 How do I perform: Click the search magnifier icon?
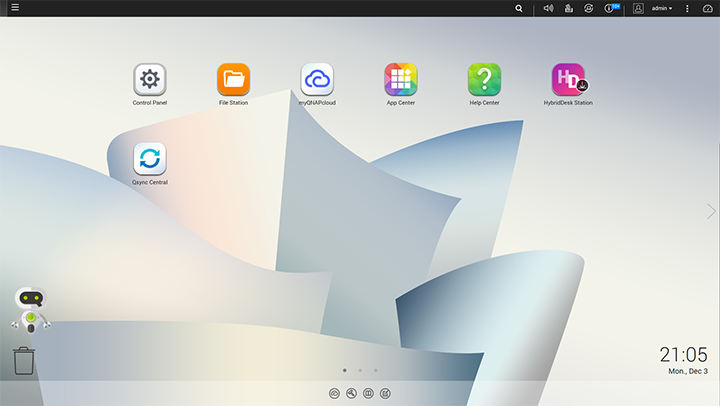tap(518, 8)
